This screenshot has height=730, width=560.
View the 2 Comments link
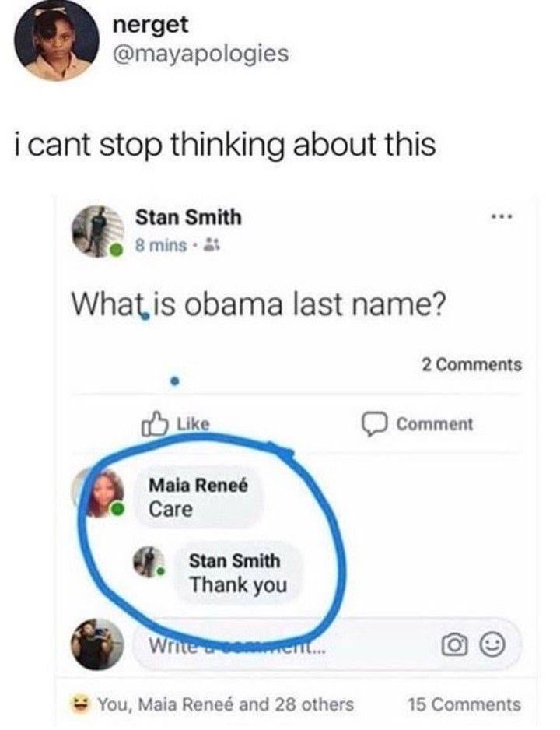pos(472,364)
